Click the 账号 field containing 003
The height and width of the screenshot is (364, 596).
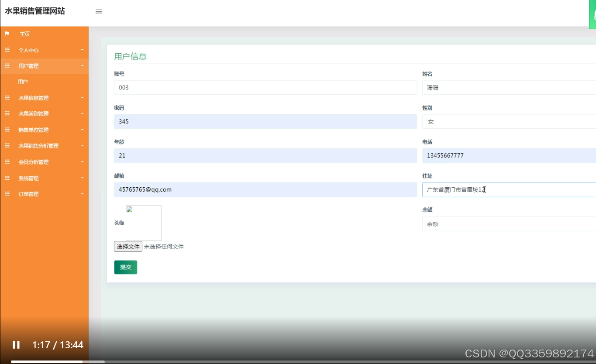(x=265, y=87)
